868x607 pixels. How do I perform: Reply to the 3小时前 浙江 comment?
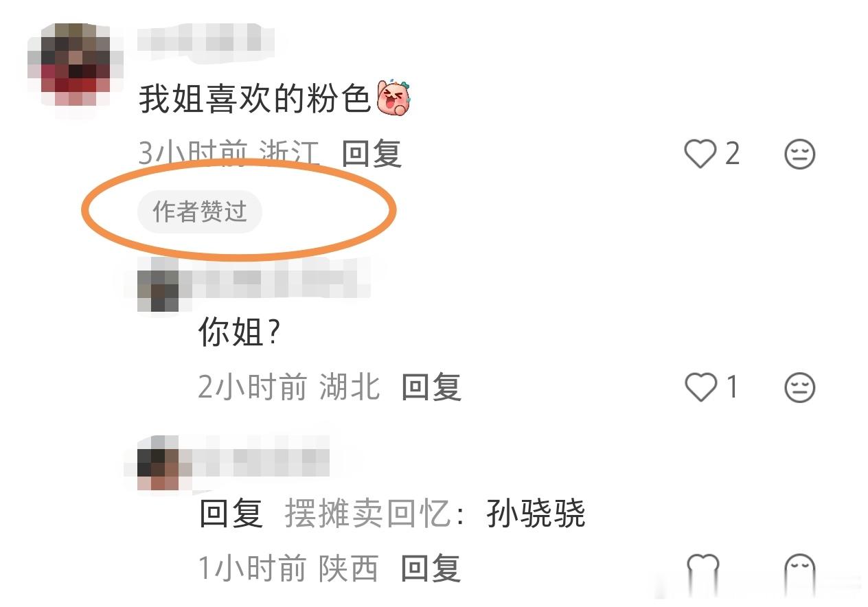coord(372,154)
